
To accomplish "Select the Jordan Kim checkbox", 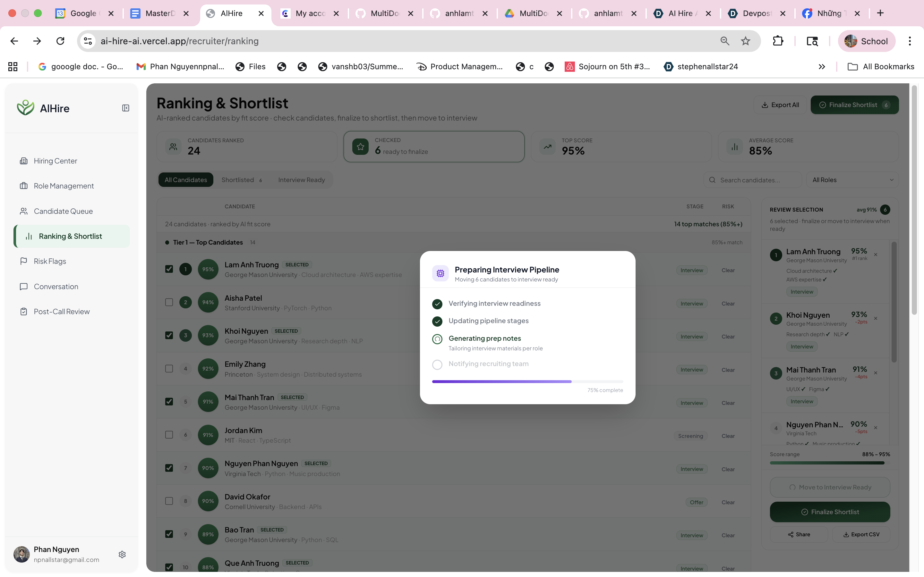I will [169, 435].
